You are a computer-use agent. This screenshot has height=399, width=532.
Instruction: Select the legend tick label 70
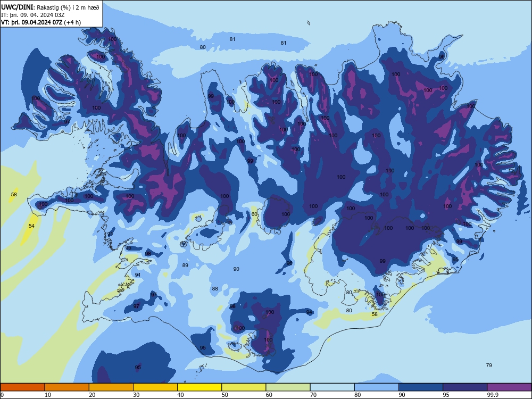tap(313, 395)
